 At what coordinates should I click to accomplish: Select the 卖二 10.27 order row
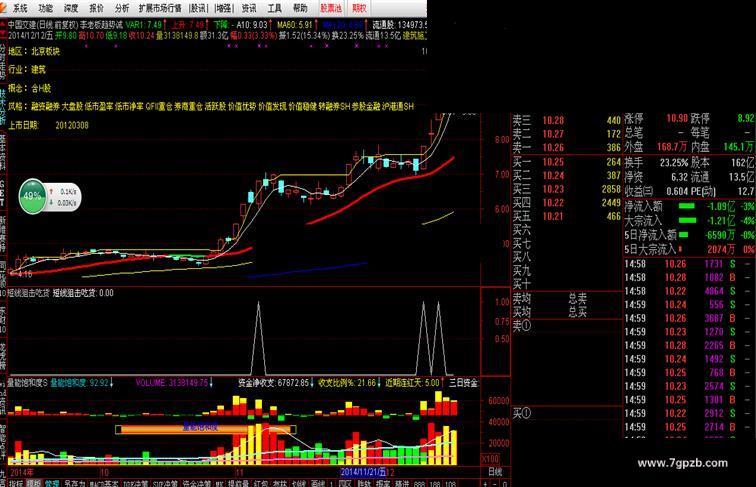click(x=567, y=134)
